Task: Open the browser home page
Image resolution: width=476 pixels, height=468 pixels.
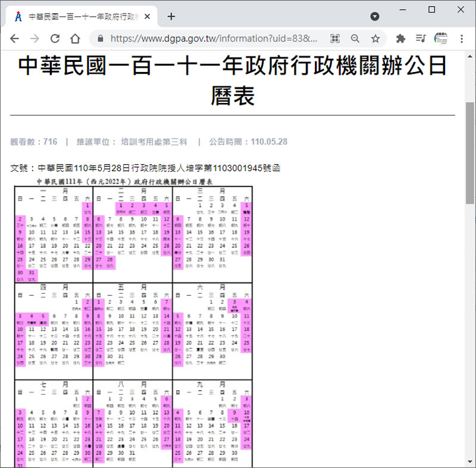Action: click(x=75, y=39)
